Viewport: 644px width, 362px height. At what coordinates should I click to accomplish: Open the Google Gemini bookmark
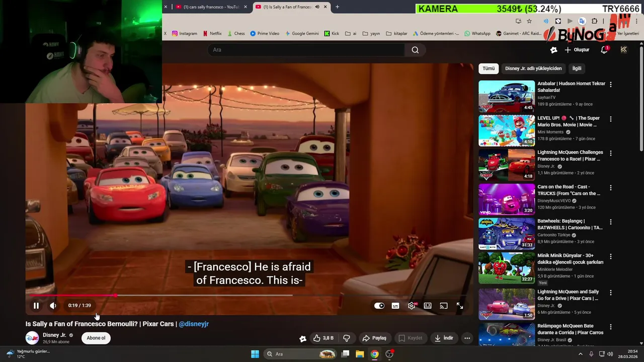coord(302,34)
